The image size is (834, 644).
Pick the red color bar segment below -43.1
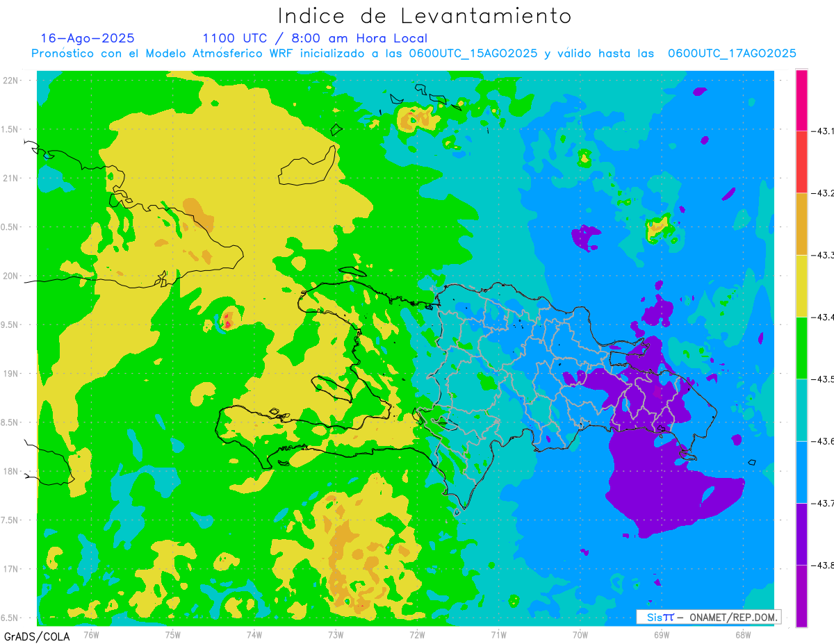coord(801,162)
